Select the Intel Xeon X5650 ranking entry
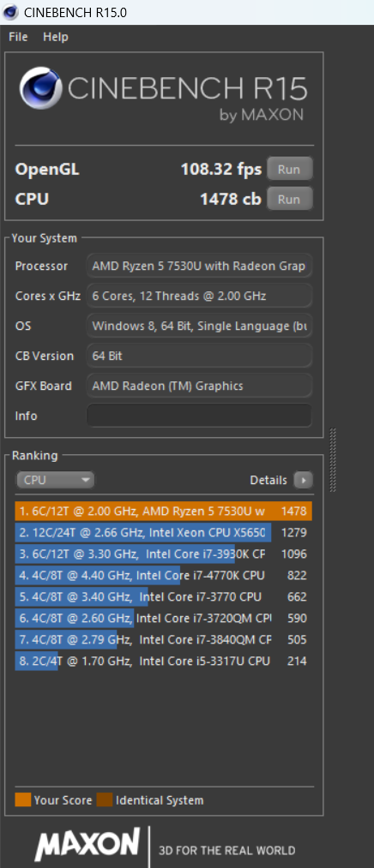Screen dimensions: 374x868 (164, 532)
